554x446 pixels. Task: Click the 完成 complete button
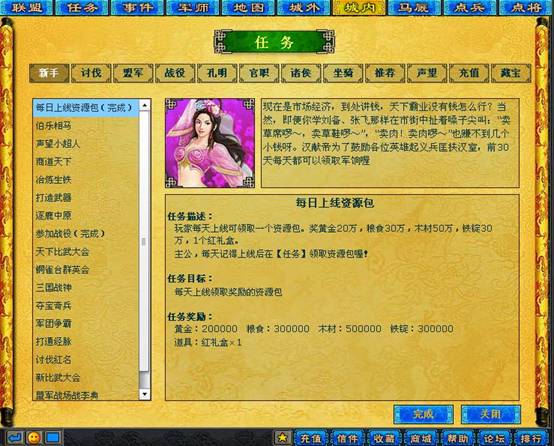pos(423,414)
